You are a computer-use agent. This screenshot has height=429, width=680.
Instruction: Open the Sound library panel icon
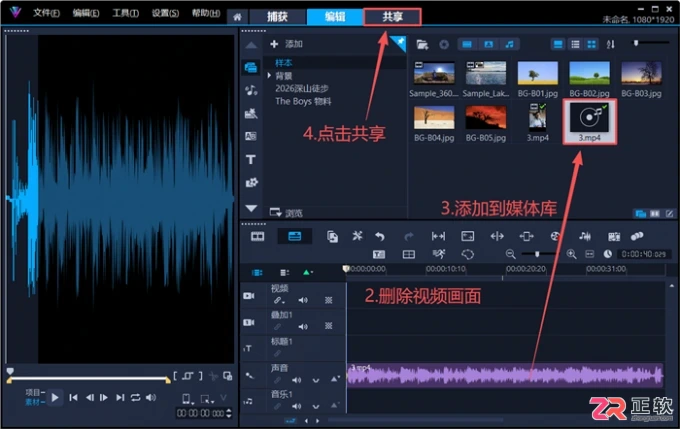251,90
